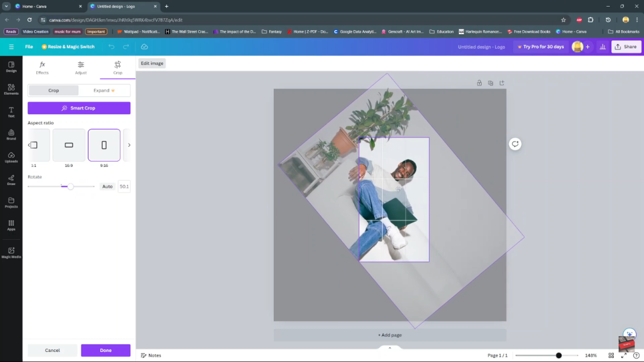Select the Text tool in sidebar
Screen dimensions: 644x362
11,112
